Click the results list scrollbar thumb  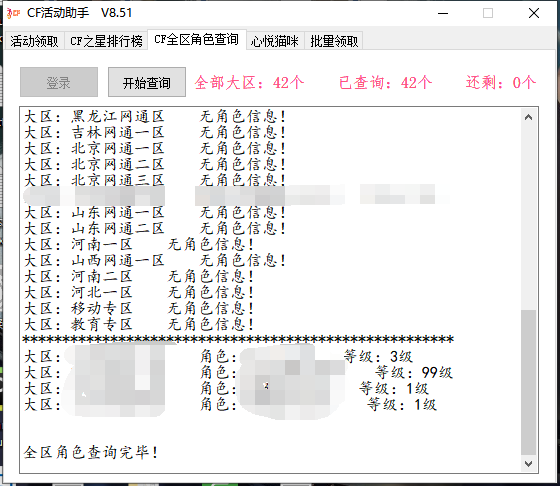click(x=529, y=383)
